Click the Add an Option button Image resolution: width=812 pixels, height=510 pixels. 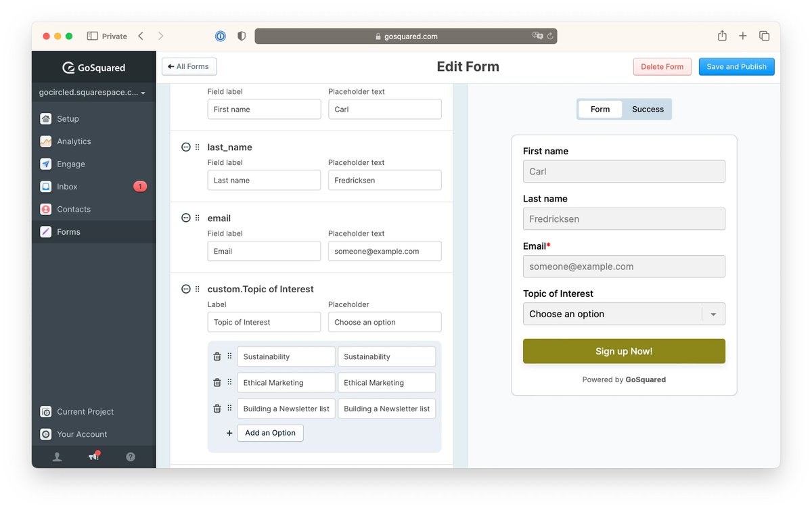(x=270, y=433)
